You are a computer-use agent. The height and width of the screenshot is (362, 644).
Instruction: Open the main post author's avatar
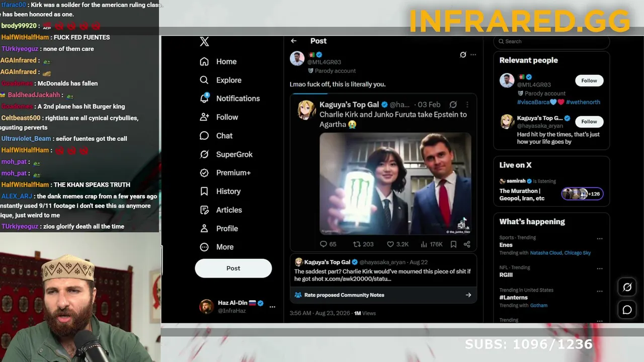(297, 58)
